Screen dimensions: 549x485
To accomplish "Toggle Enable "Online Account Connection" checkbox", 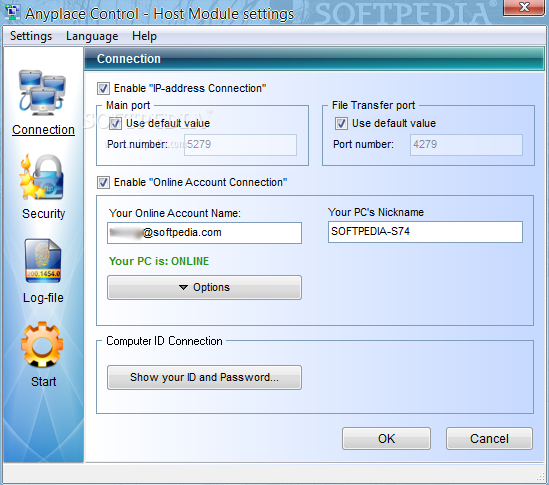I will click(x=103, y=182).
